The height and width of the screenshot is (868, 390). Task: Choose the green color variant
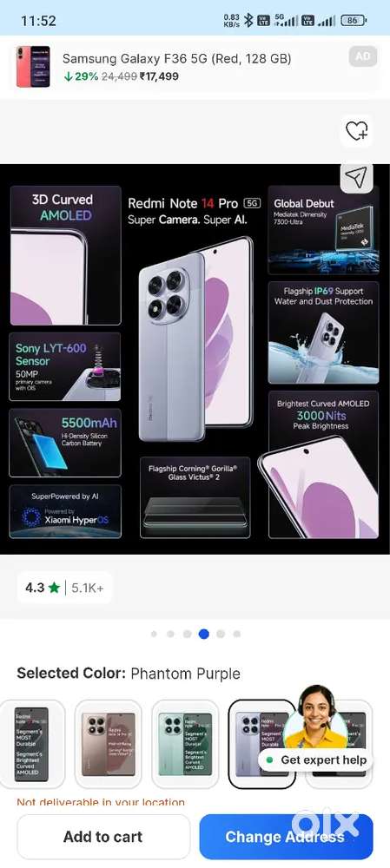pos(186,744)
